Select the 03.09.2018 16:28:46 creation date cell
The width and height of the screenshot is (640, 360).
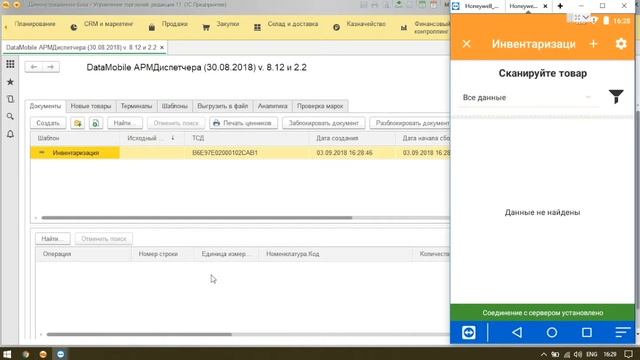[x=353, y=153]
